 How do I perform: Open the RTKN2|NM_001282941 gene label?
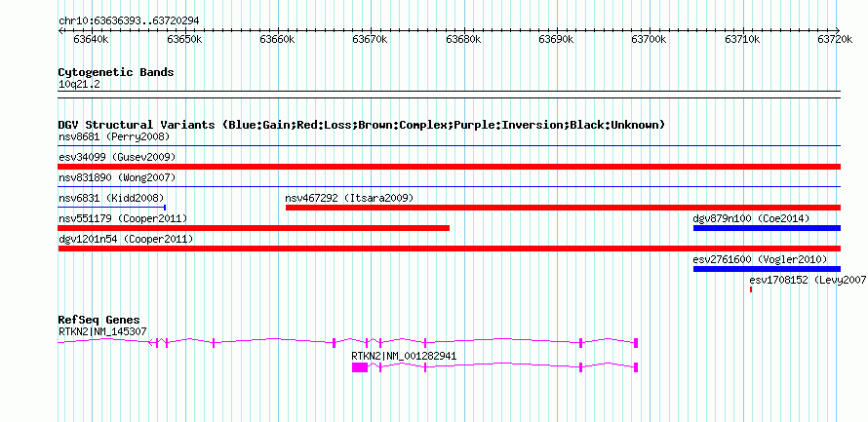(404, 356)
